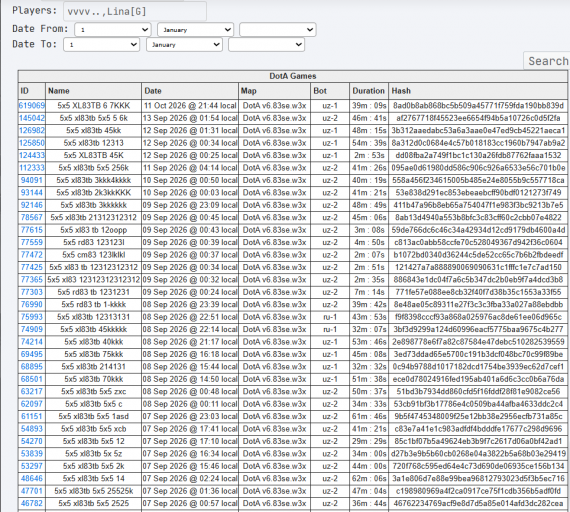Image resolution: width=570 pixels, height=512 pixels.
Task: Open the Date To day dropdown
Action: click(101, 45)
